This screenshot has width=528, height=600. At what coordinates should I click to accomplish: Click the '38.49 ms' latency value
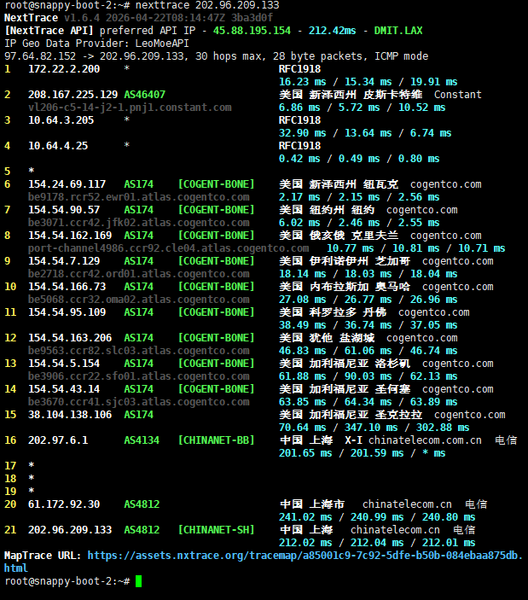[x=303, y=325]
